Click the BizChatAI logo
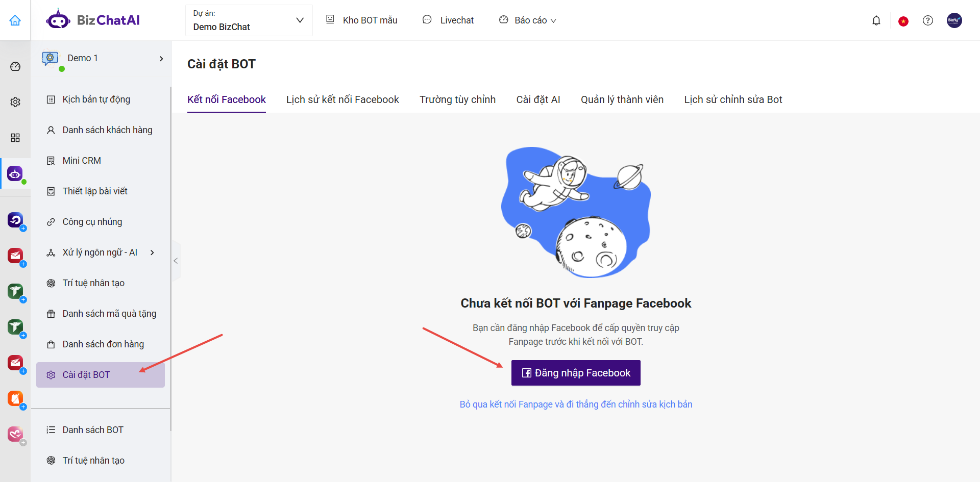 pyautogui.click(x=93, y=20)
